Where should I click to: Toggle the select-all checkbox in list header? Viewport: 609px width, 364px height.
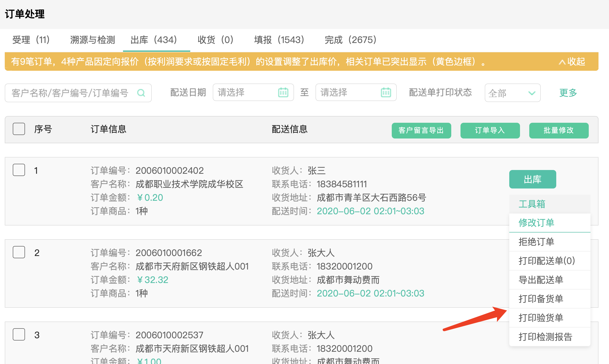19,129
